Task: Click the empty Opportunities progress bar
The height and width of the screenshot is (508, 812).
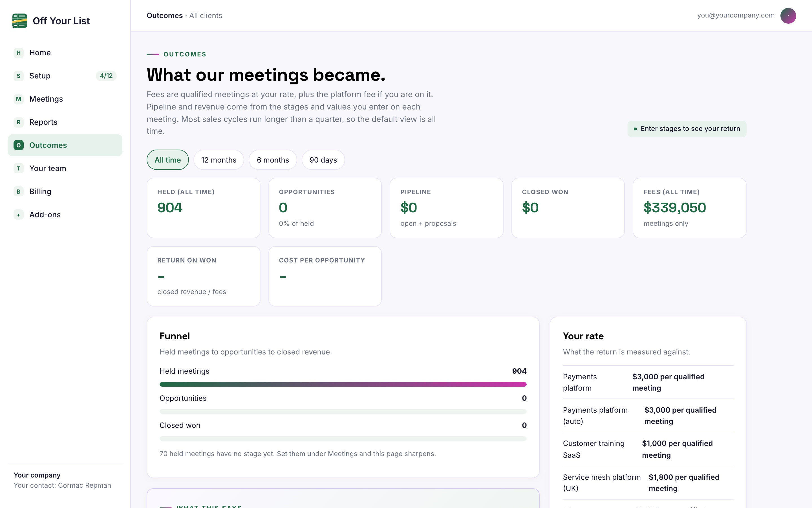Action: (343, 411)
